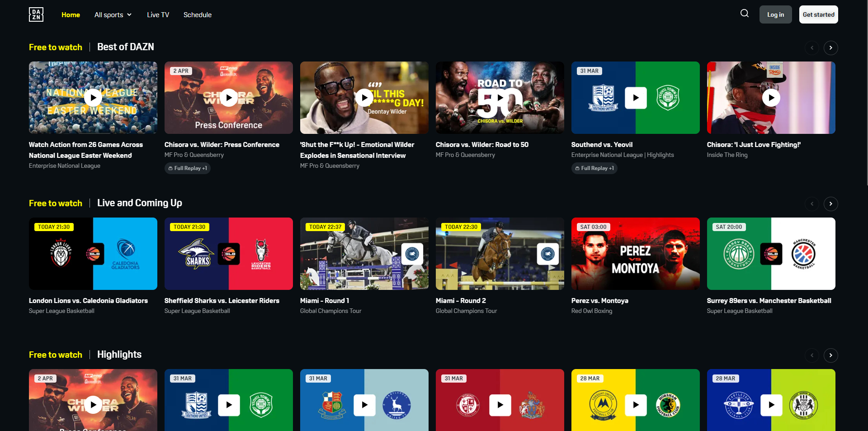Image resolution: width=868 pixels, height=431 pixels.
Task: Click the Inside The Ring subtitle
Action: (x=727, y=155)
